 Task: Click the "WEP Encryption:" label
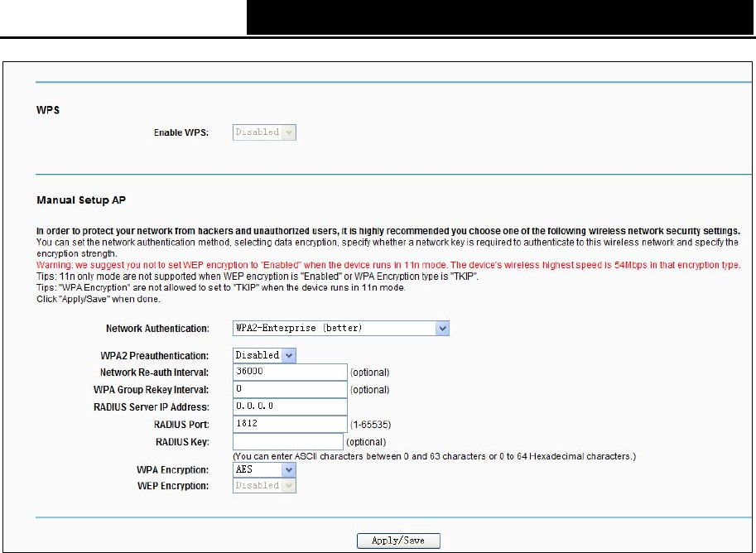pyautogui.click(x=172, y=486)
